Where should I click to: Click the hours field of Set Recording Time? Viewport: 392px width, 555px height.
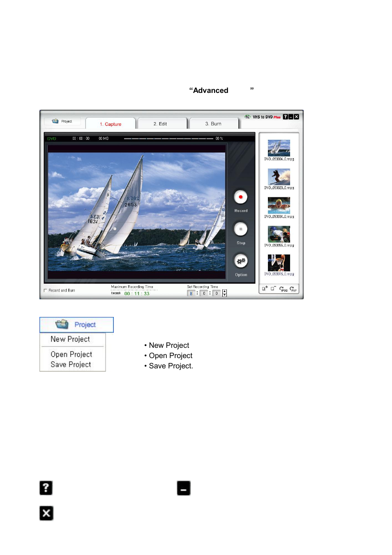(191, 293)
